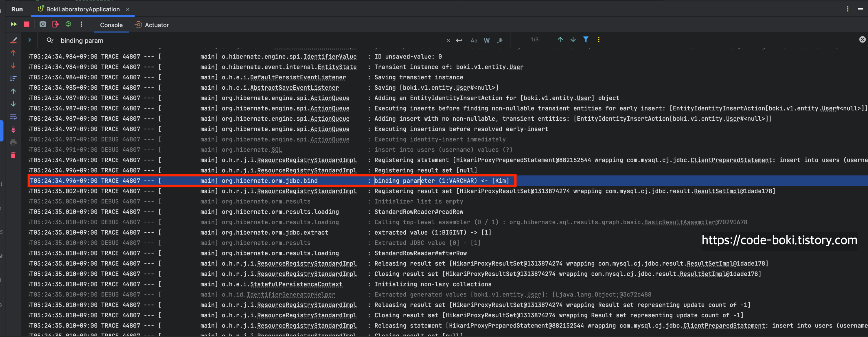Viewport: 868px width, 337px height.
Task: Click the rerun application icon
Action: point(14,24)
